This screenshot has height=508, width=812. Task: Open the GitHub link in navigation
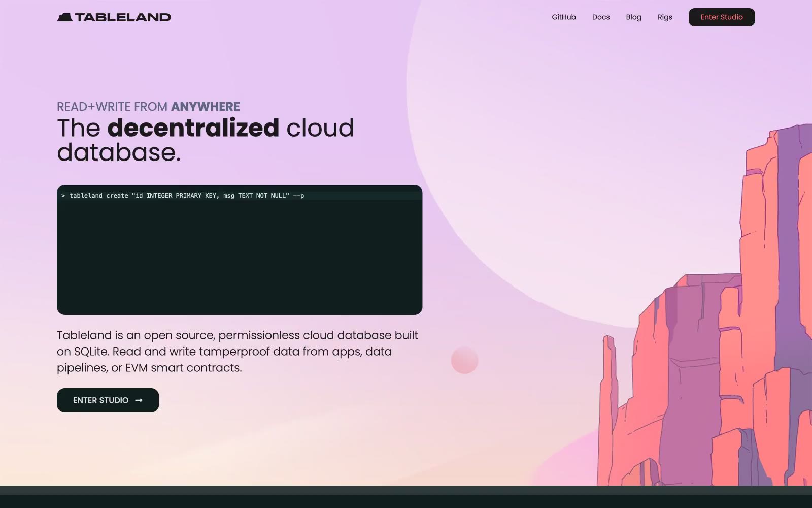[x=564, y=17]
